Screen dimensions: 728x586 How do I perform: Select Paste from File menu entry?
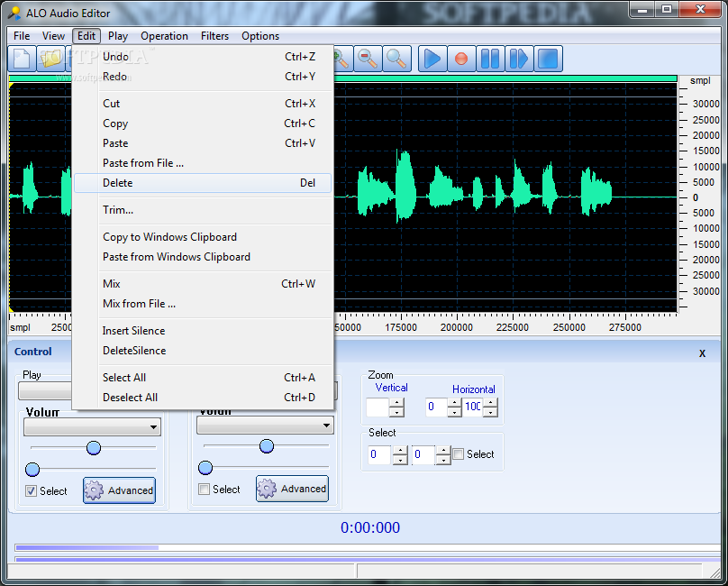click(x=203, y=163)
